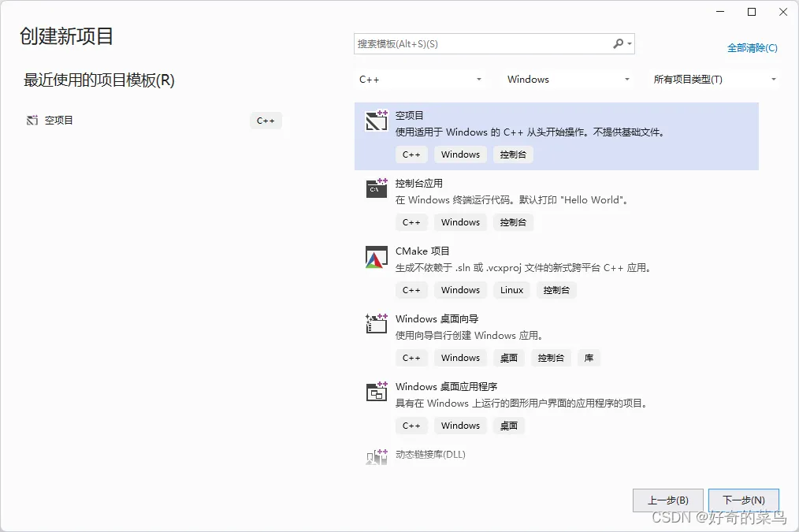Click the 控制台 tag on Windows 桌面向导
799x532 pixels.
(551, 358)
